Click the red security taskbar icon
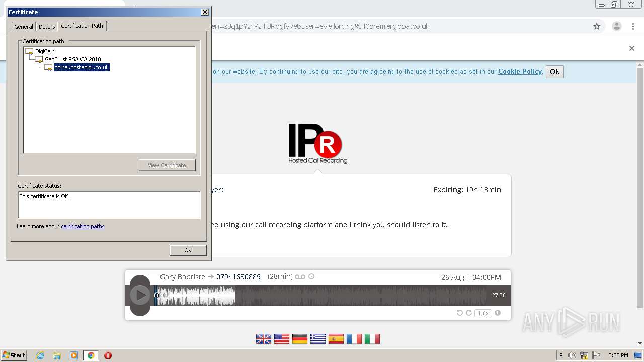The height and width of the screenshot is (362, 644). point(108,355)
